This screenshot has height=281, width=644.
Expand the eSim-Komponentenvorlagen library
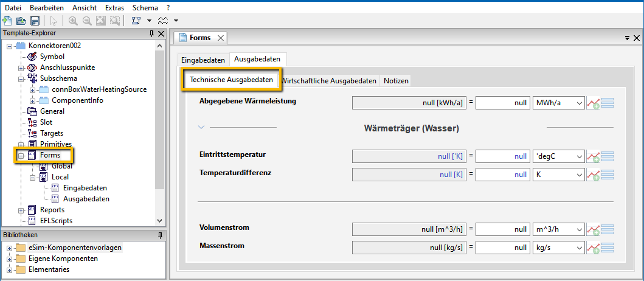point(10,248)
